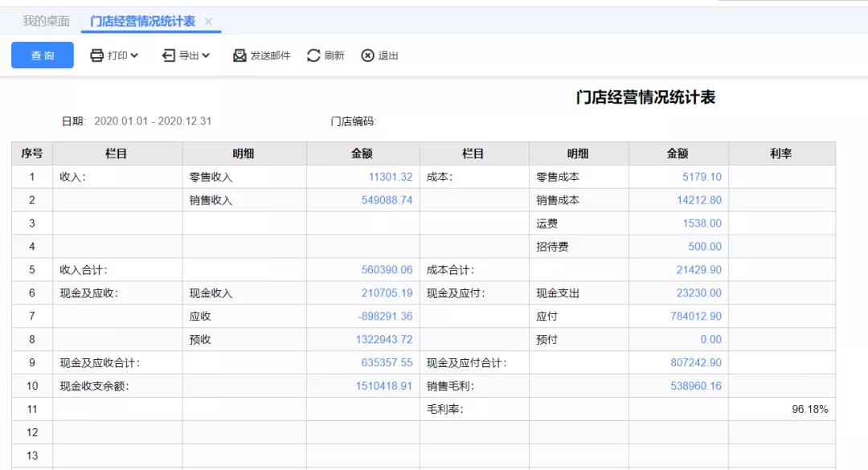The image size is (868, 470).
Task: Click the 导出 export icon
Action: pos(168,55)
